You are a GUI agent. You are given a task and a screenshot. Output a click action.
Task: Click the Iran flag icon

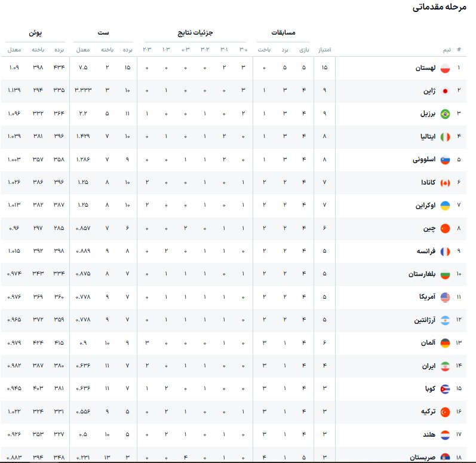coord(445,366)
